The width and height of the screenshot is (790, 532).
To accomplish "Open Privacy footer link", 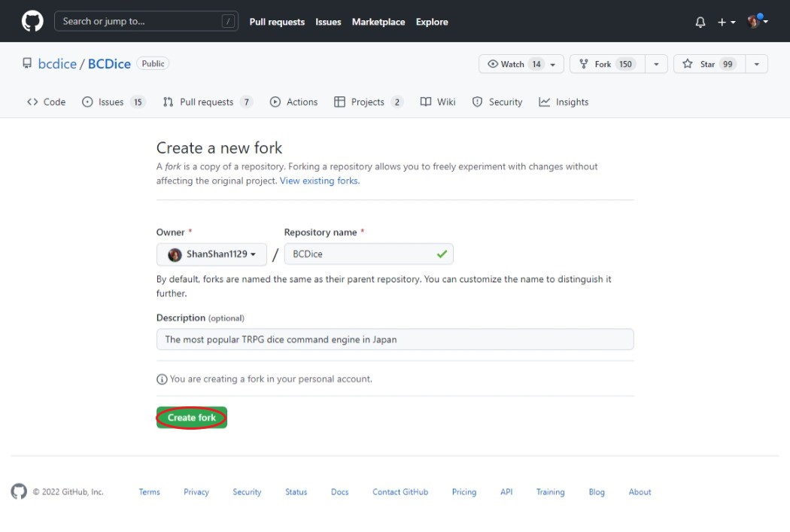I will click(196, 491).
